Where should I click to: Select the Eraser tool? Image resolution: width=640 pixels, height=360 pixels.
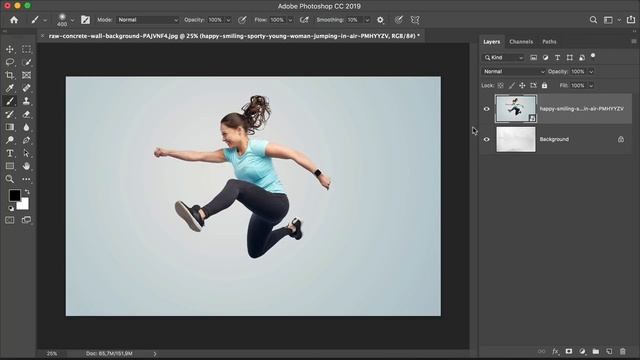[26, 114]
